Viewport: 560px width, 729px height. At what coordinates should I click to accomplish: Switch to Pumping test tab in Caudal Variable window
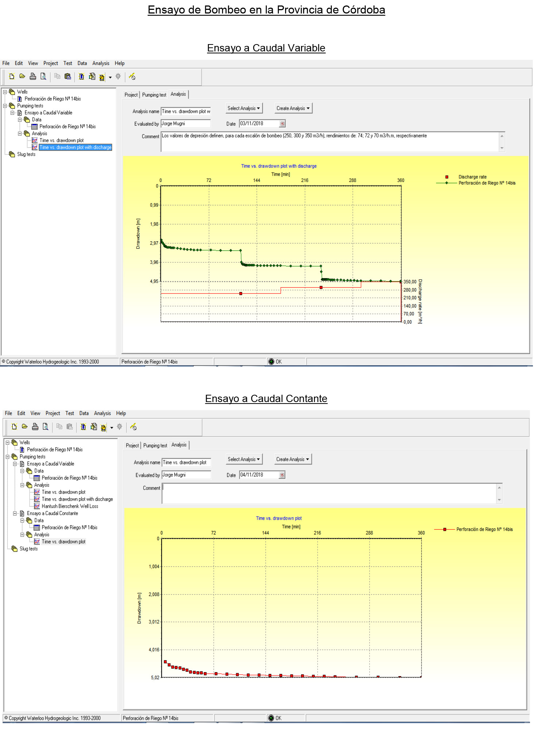point(154,95)
